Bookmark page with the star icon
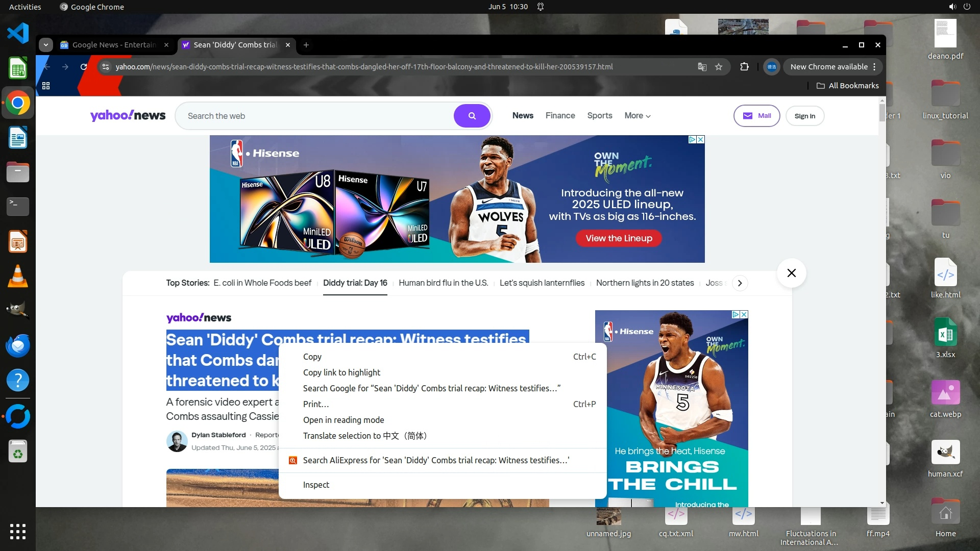The width and height of the screenshot is (980, 551). click(x=719, y=67)
